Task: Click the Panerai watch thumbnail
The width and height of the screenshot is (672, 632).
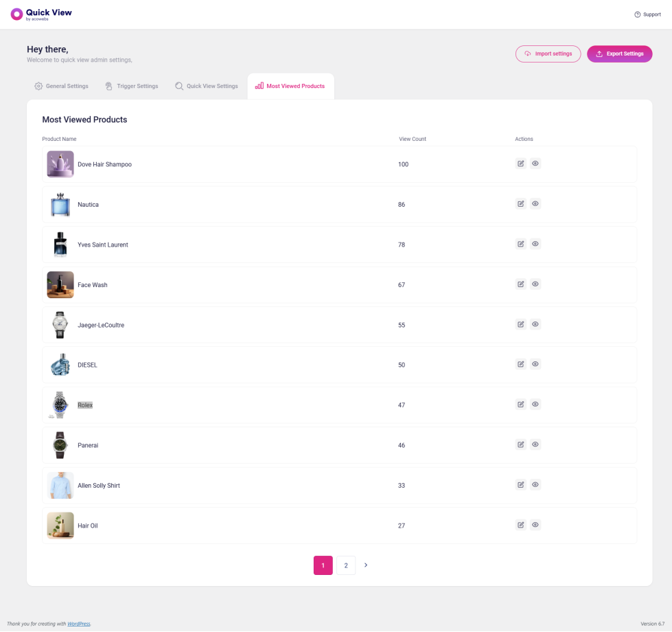Action: pos(60,445)
